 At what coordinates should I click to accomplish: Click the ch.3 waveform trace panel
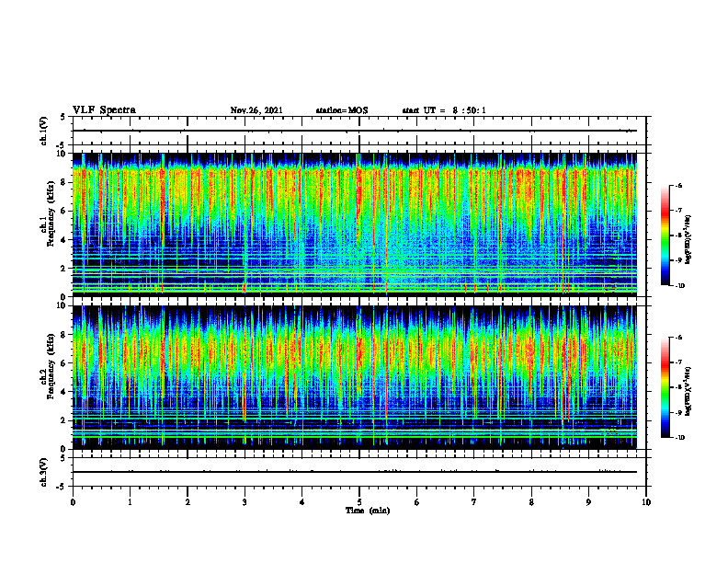pos(359,472)
